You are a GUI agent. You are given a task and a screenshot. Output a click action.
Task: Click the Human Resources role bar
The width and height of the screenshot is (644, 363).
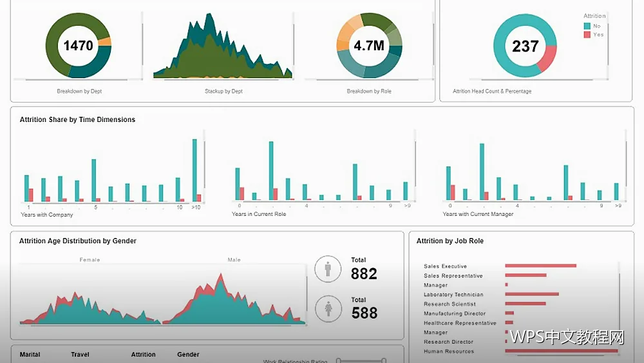(562, 351)
